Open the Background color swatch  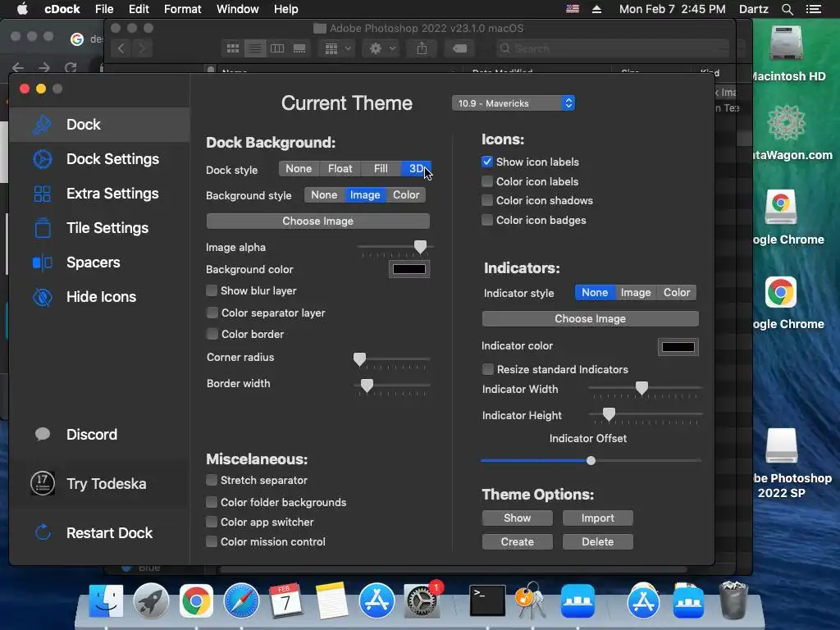click(x=409, y=269)
